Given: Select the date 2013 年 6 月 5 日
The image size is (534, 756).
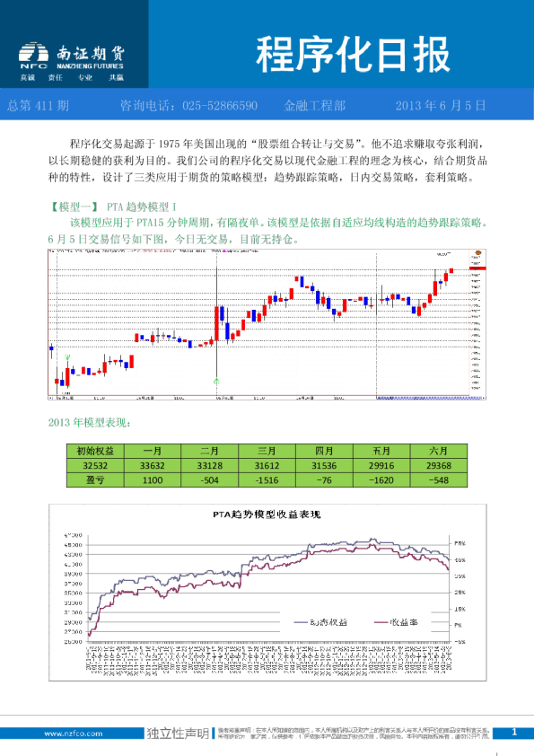Looking at the screenshot, I should (x=441, y=106).
